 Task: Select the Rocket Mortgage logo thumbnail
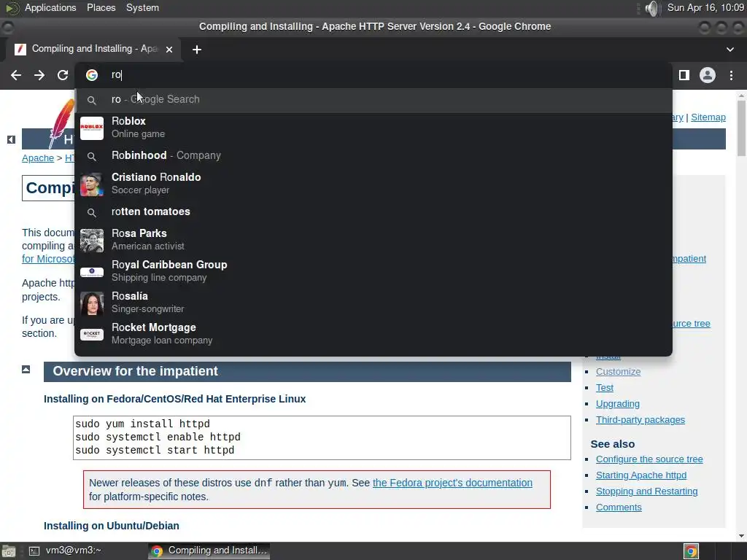point(92,334)
